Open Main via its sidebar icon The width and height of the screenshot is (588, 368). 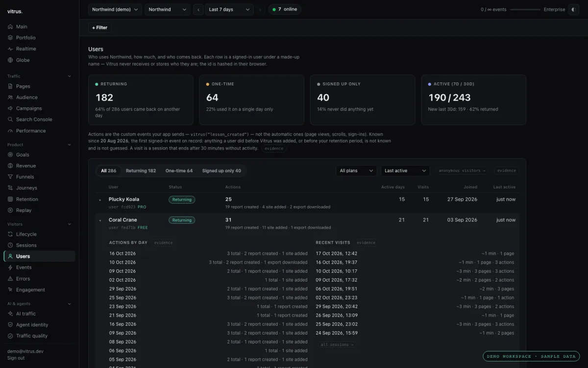[x=10, y=26]
